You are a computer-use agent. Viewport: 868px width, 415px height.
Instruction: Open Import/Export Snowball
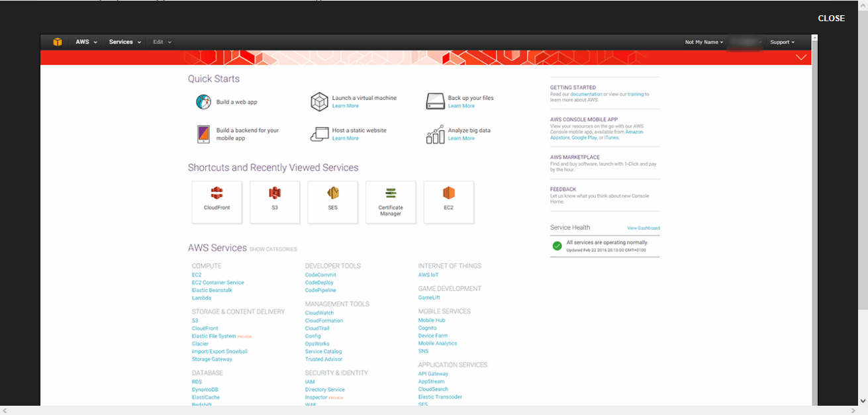click(220, 351)
